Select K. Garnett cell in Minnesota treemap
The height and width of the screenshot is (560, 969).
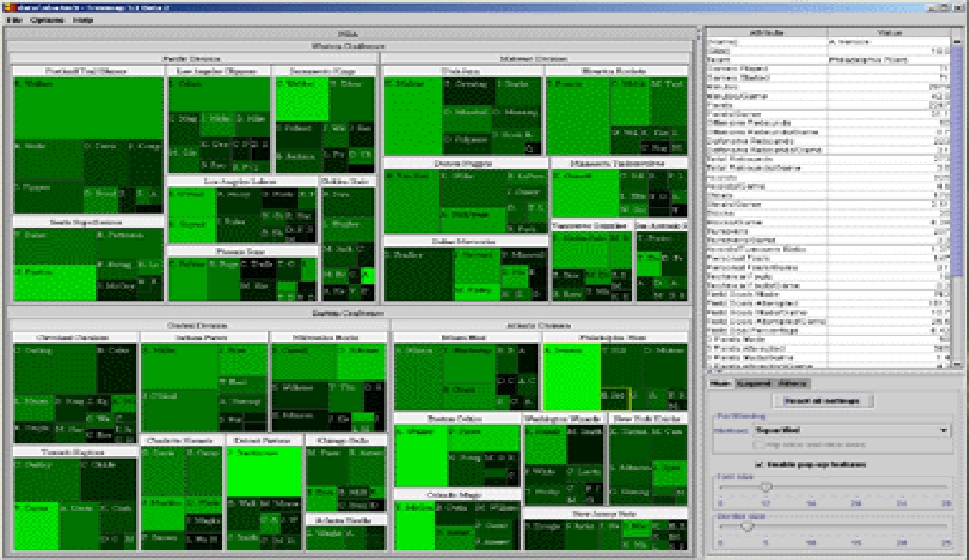click(585, 194)
